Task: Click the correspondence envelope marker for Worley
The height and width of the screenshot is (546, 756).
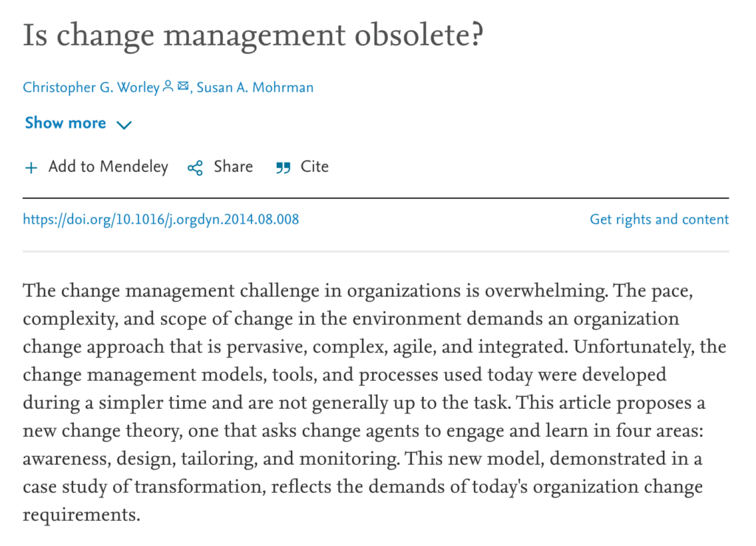Action: (182, 86)
